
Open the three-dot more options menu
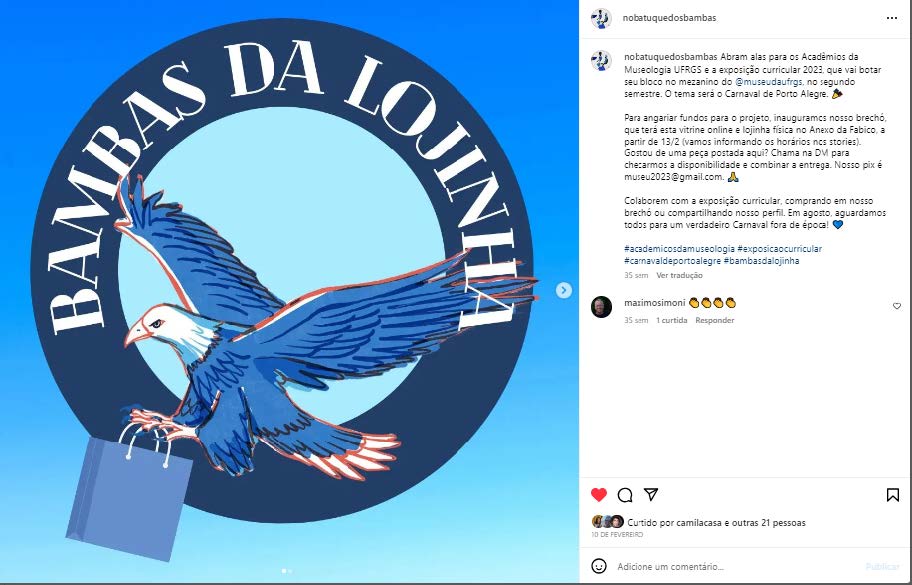pyautogui.click(x=892, y=18)
